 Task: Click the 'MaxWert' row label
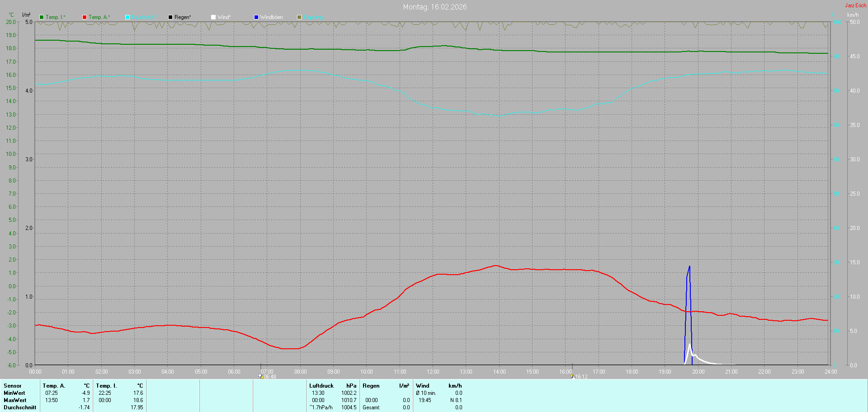tap(15, 400)
